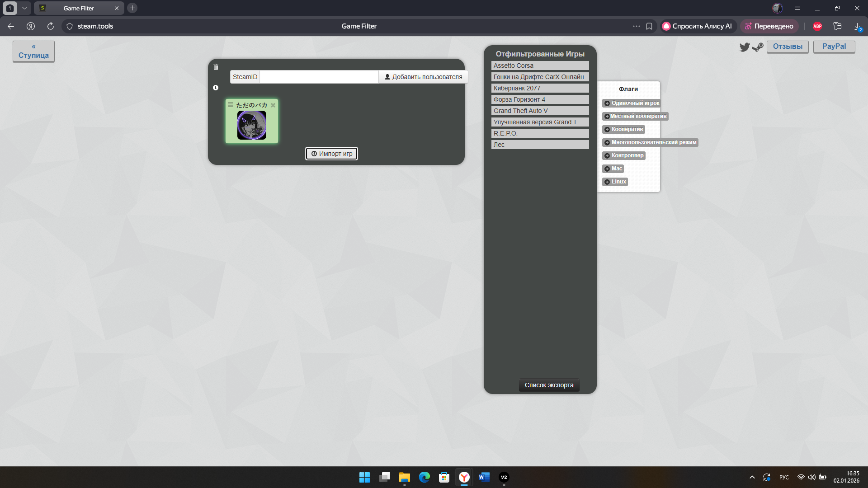Toggle the Linux flag filter
The image size is (868, 488).
point(615,182)
